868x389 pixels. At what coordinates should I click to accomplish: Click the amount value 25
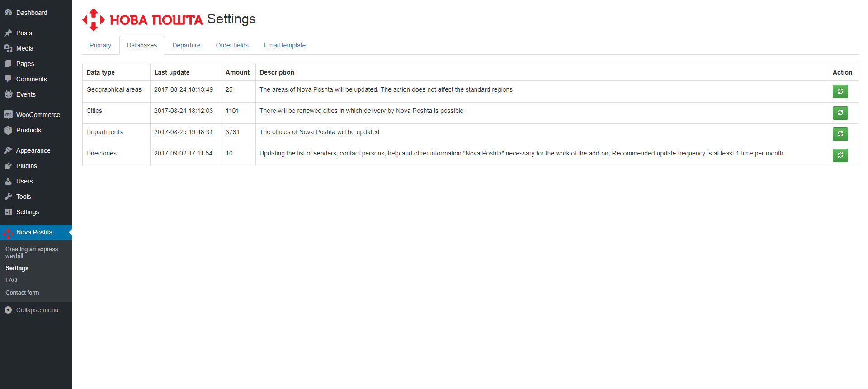click(229, 89)
